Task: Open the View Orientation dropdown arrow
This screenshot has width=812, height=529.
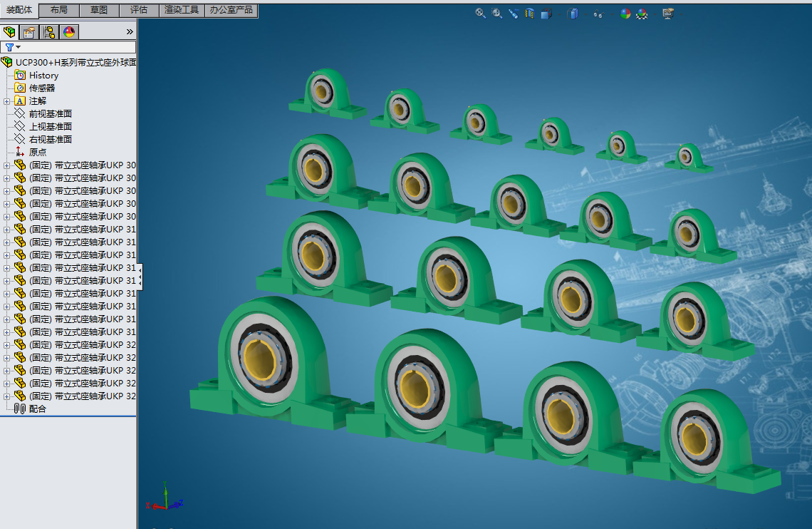Action: pos(558,14)
